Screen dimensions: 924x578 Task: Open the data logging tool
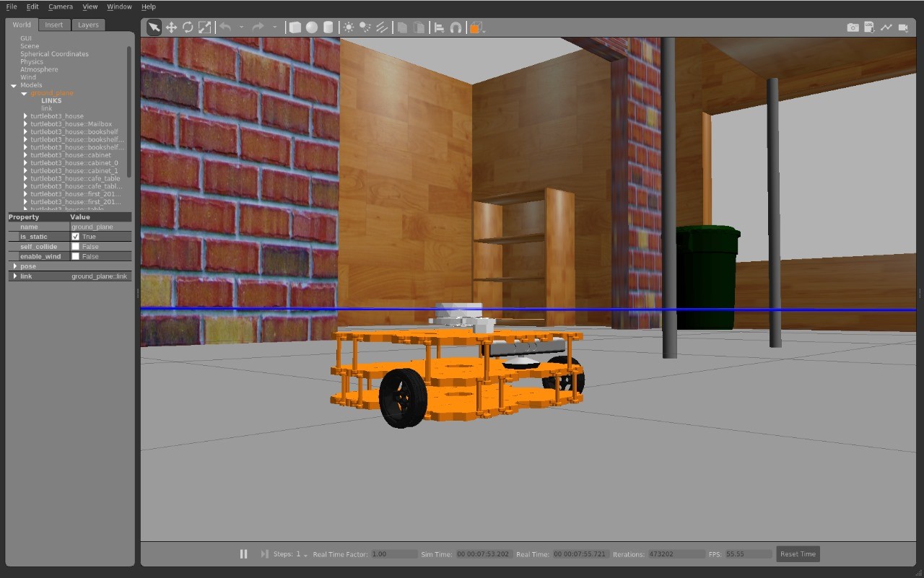point(869,27)
